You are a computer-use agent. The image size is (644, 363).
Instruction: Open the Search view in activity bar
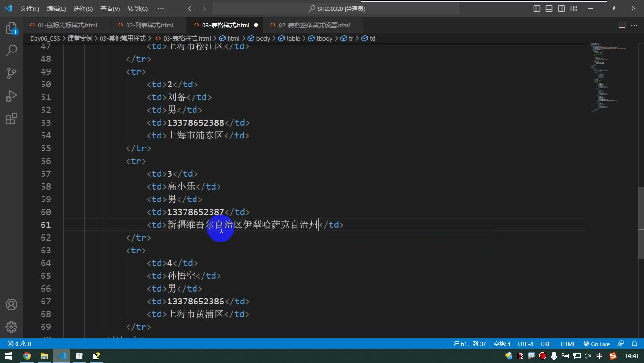pos(11,50)
